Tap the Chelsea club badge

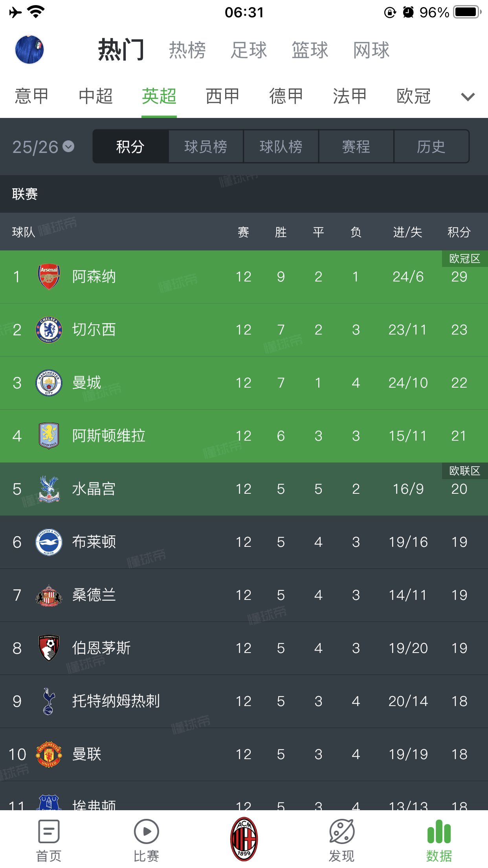tap(49, 330)
